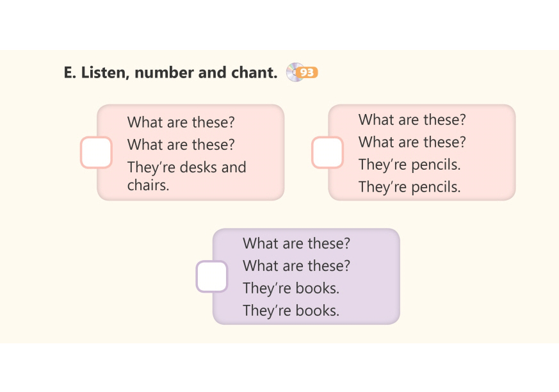Click the word "chant." in the heading
The image size is (559, 392).
[254, 73]
